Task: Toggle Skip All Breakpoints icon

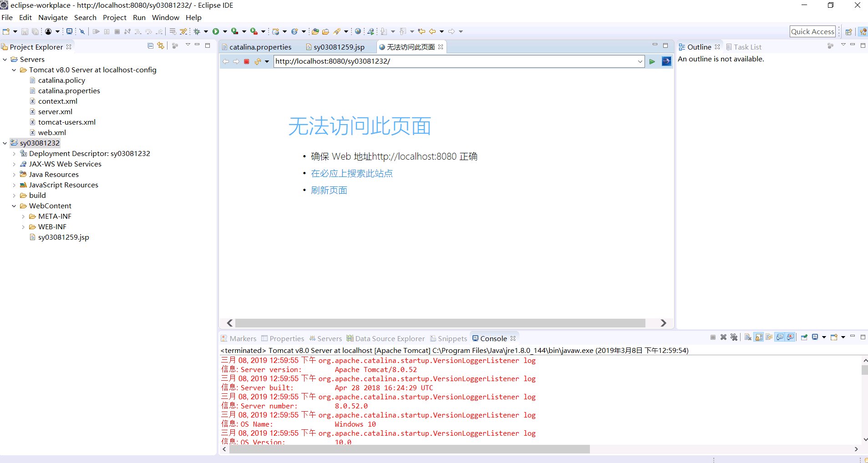Action: tap(82, 31)
